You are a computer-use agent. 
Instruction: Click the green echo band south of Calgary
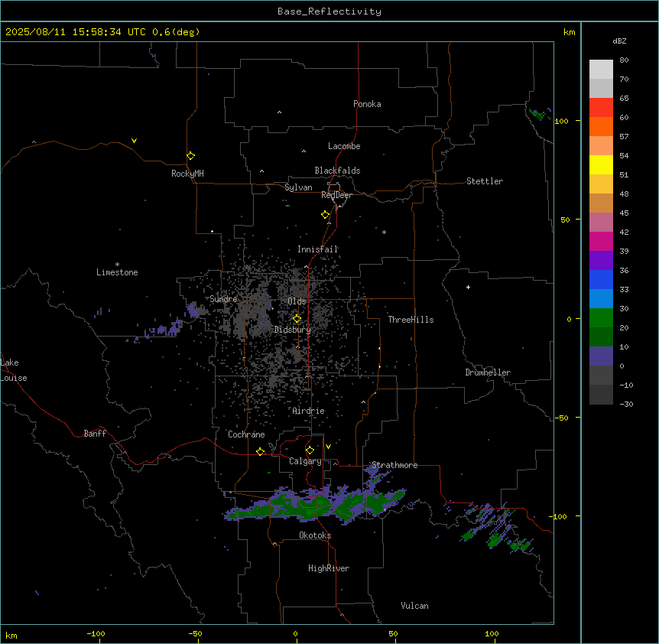[x=315, y=505]
